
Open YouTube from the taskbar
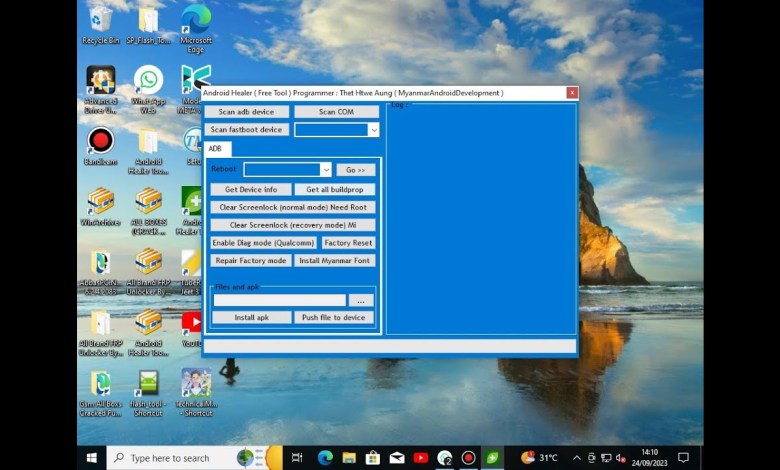[x=421, y=458]
